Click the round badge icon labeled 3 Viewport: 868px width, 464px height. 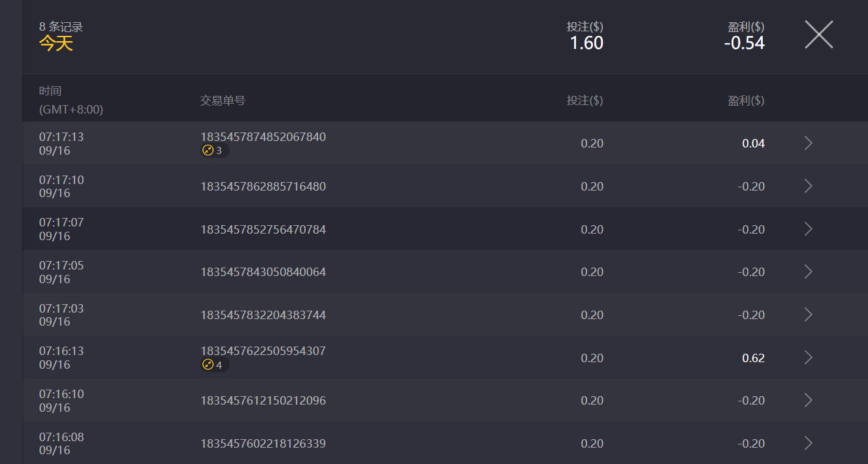208,151
